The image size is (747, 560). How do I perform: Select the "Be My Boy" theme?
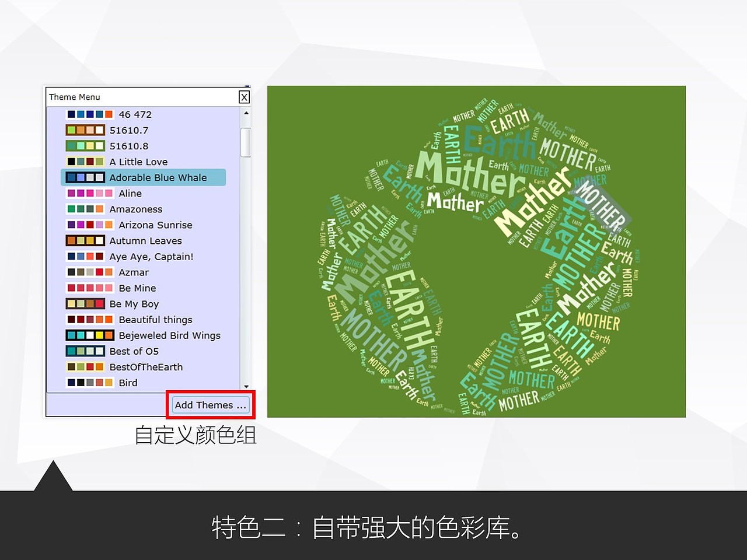tap(134, 303)
